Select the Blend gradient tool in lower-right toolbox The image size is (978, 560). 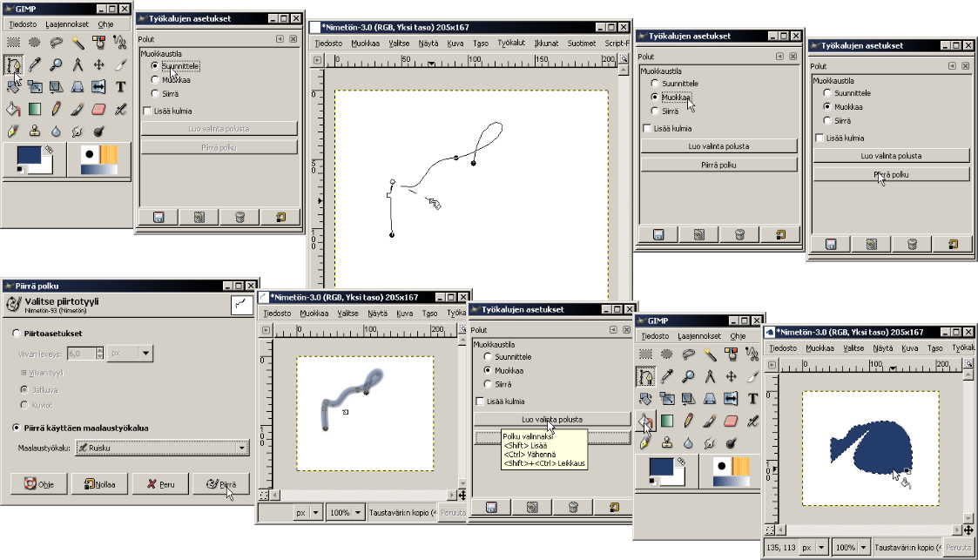click(x=667, y=422)
